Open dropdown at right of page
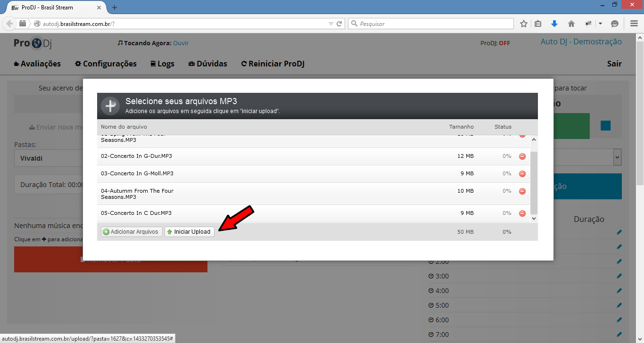 tap(617, 157)
